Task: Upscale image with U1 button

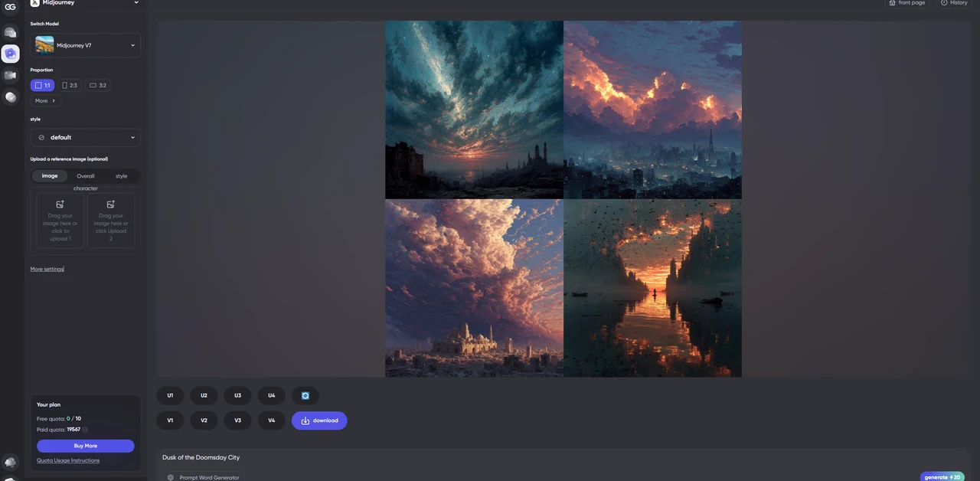Action: coord(170,395)
